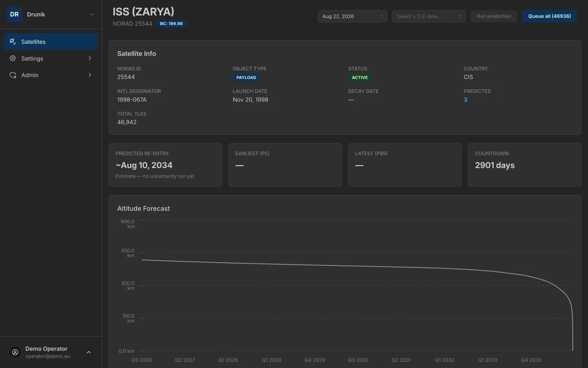Viewport: 588px width, 368px height.
Task: Click the Queue all (46936) button
Action: click(x=550, y=16)
